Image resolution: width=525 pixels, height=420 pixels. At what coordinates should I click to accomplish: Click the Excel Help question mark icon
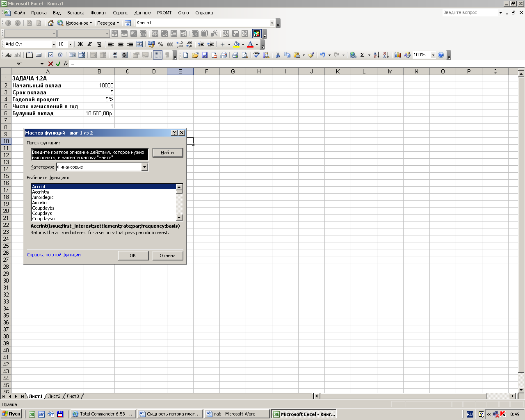click(441, 55)
